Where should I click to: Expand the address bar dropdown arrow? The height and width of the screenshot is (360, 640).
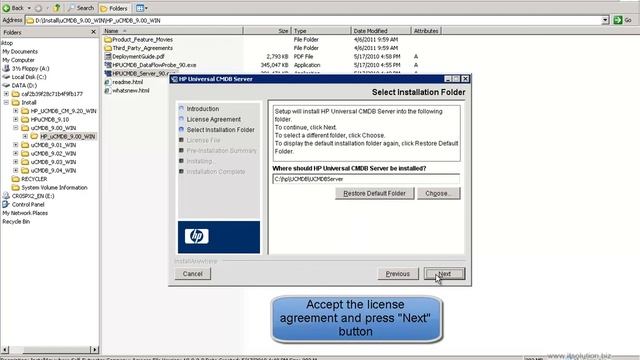[x=605, y=20]
